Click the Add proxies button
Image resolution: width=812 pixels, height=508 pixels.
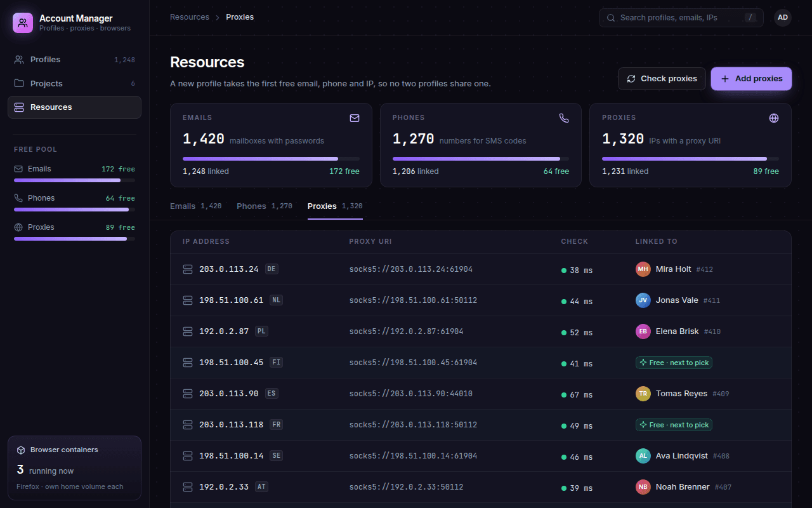751,79
